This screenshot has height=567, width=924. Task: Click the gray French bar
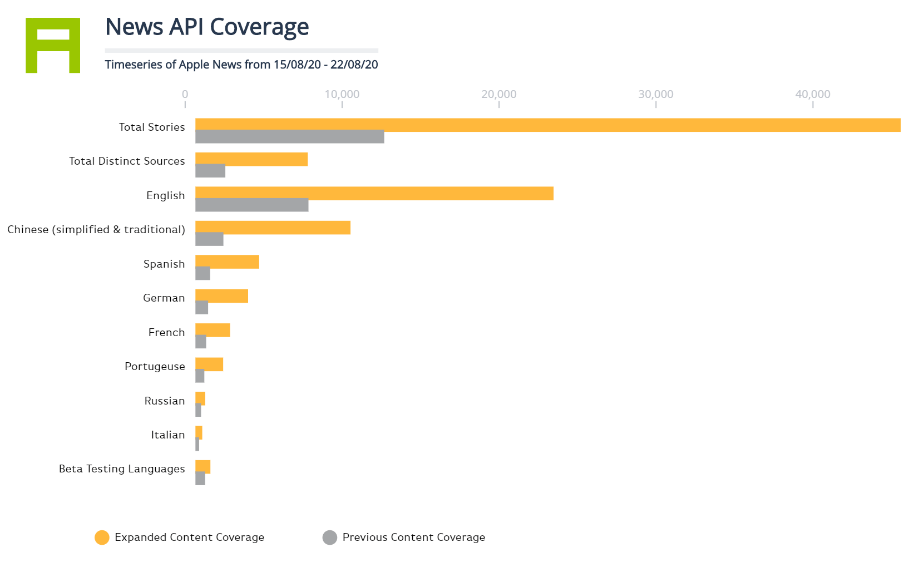pyautogui.click(x=201, y=342)
